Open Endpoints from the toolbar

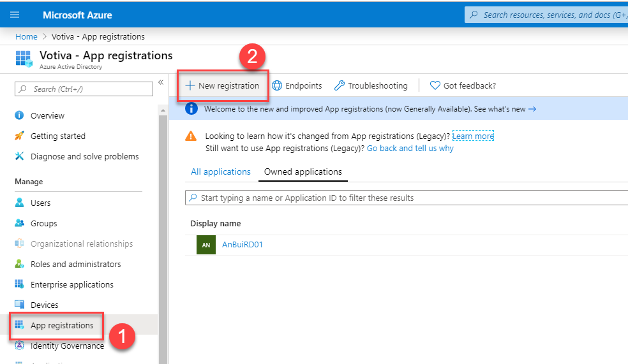(297, 85)
